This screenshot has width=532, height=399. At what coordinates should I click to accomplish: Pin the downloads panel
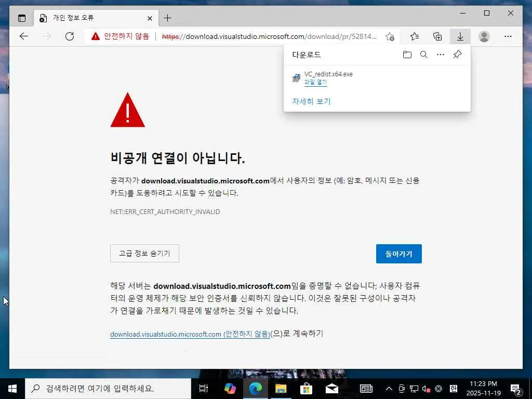click(457, 55)
